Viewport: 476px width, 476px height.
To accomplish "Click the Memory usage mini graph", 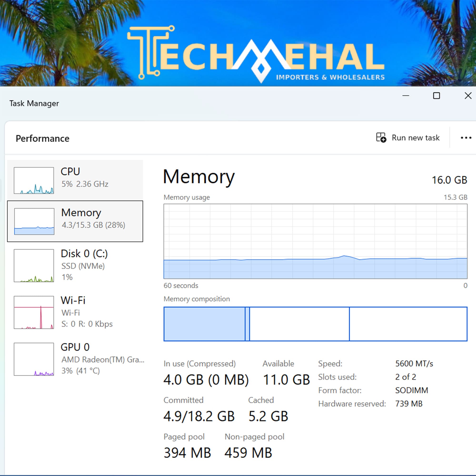I will (x=34, y=221).
